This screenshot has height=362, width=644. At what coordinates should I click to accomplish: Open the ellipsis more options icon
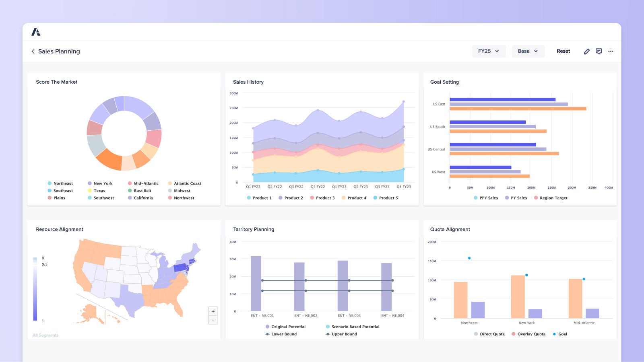611,51
